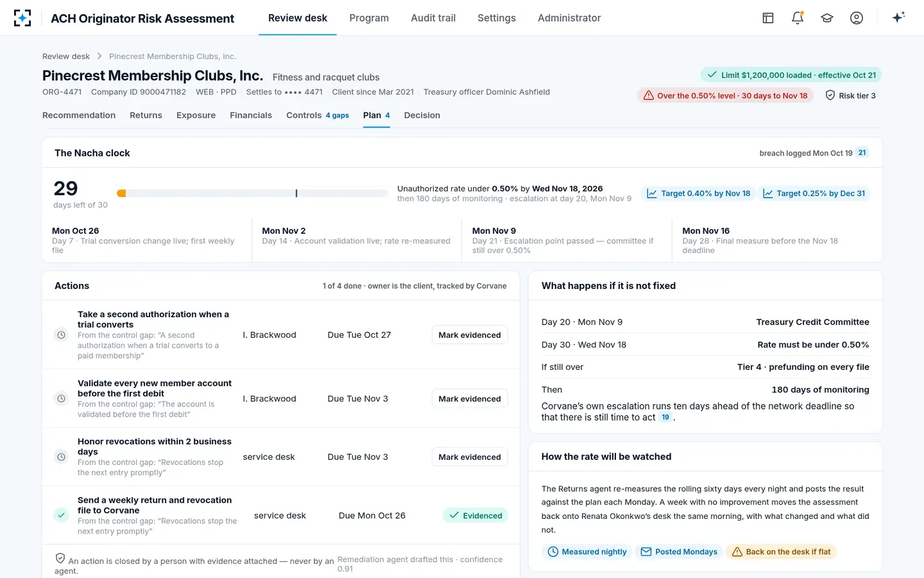Click the clock icon beside Validate every new member account
The width and height of the screenshot is (924, 578).
61,398
